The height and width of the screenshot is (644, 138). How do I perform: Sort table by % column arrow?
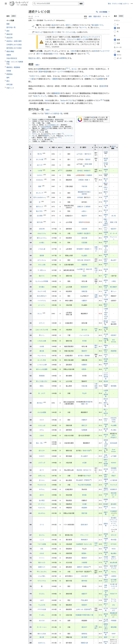tap(102, 147)
